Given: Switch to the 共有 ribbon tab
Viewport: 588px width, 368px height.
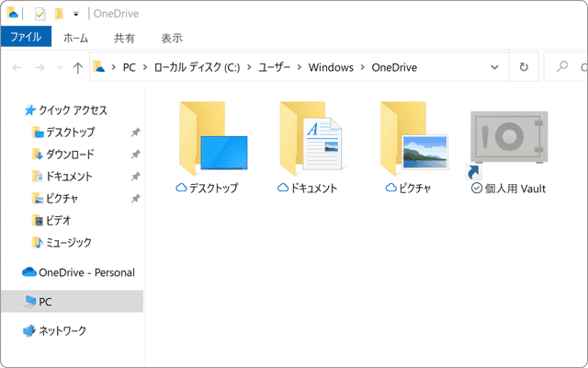Looking at the screenshot, I should [x=124, y=38].
